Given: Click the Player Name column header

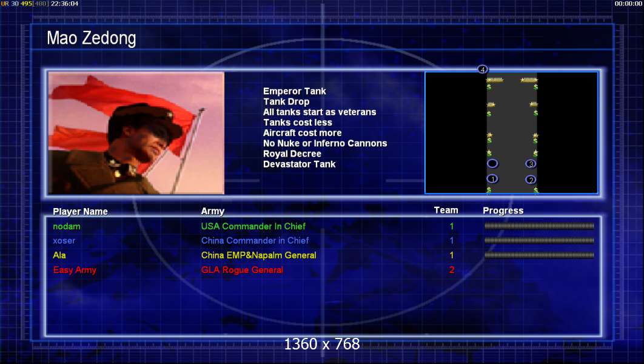Looking at the screenshot, I should tap(80, 212).
